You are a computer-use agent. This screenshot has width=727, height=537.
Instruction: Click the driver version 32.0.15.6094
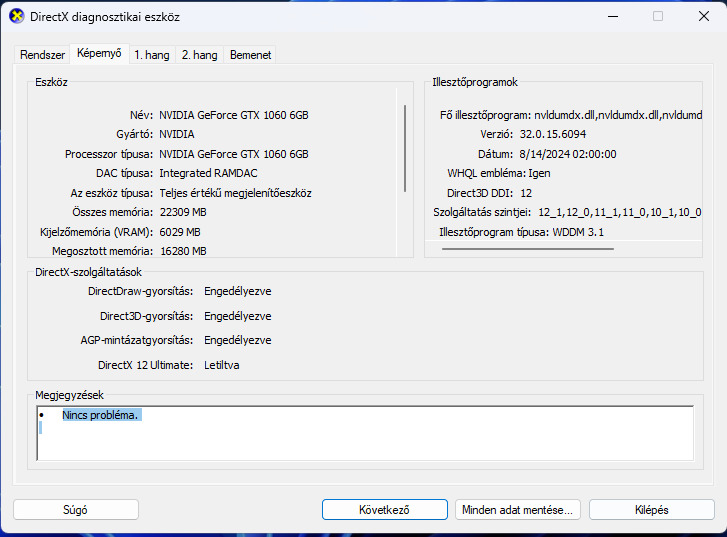click(553, 134)
